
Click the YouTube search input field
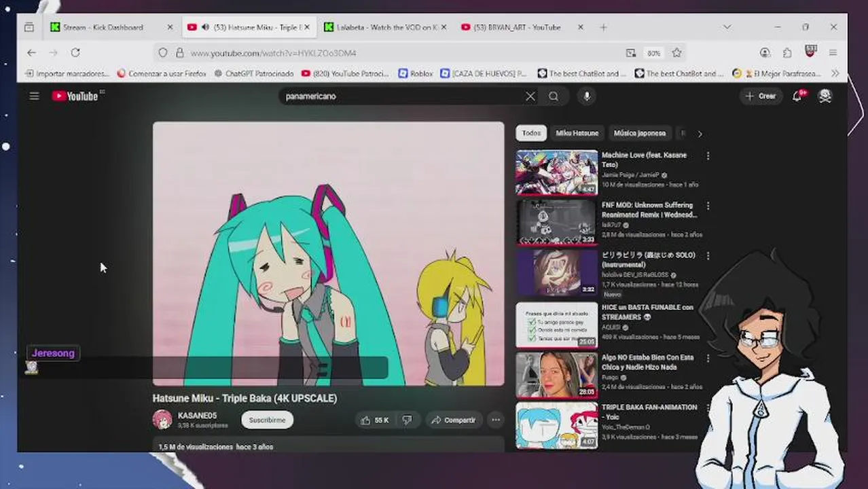point(401,96)
